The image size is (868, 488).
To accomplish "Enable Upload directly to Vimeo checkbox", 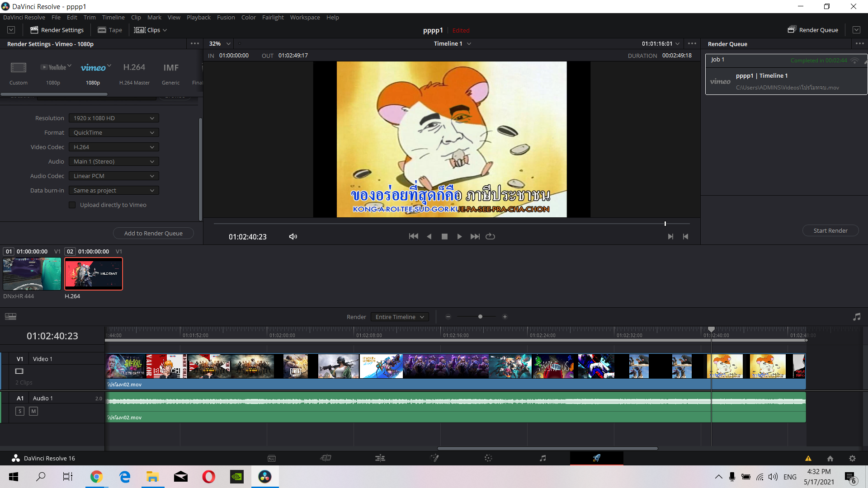I will pyautogui.click(x=72, y=205).
